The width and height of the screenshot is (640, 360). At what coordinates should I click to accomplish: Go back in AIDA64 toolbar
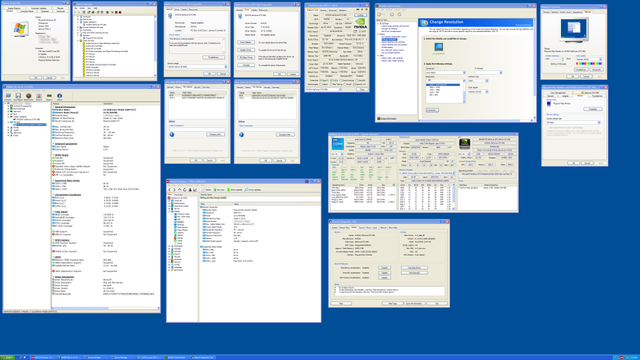[x=169, y=190]
